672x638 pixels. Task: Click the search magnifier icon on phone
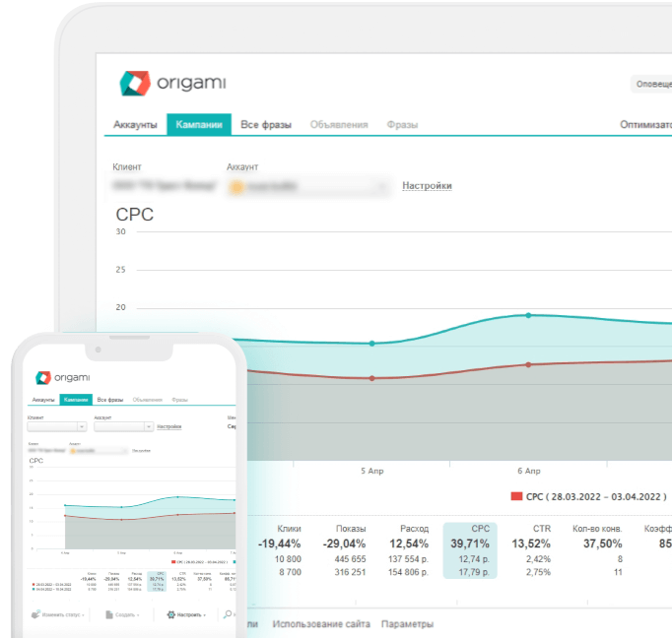[228, 614]
